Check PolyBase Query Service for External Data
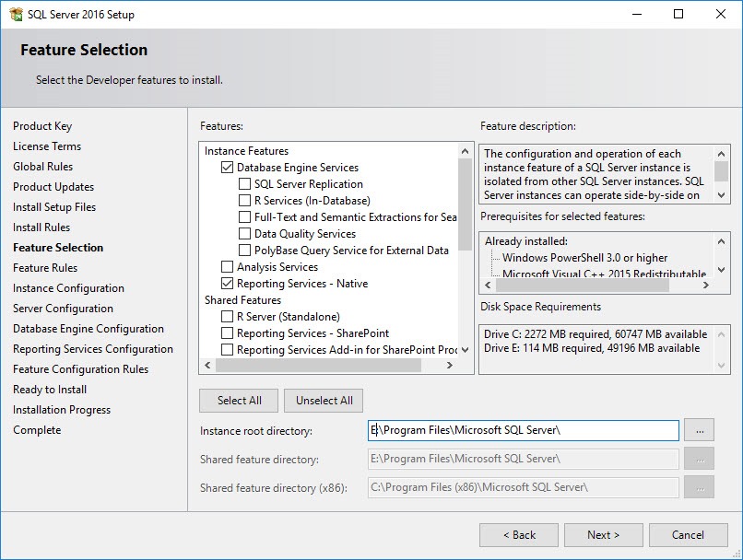 (244, 251)
